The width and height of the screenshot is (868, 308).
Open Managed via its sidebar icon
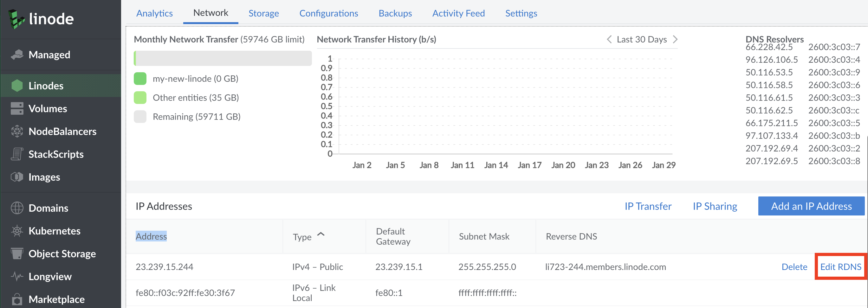pyautogui.click(x=16, y=55)
